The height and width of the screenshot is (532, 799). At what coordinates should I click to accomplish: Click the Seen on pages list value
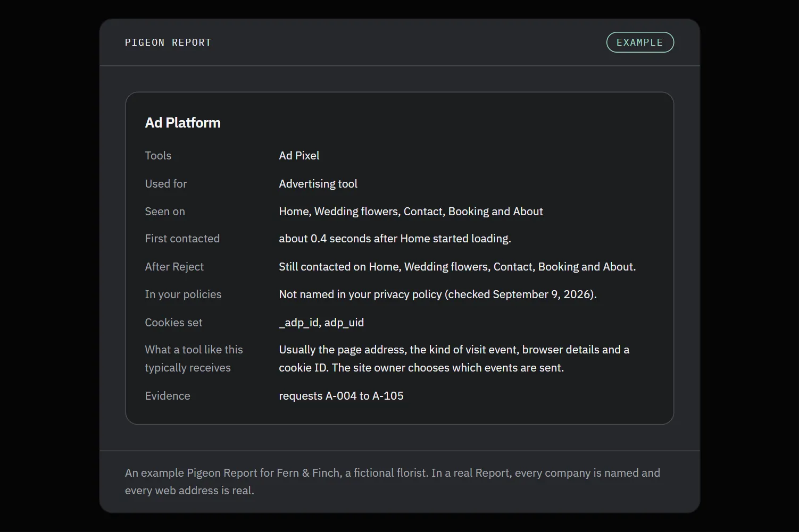411,212
